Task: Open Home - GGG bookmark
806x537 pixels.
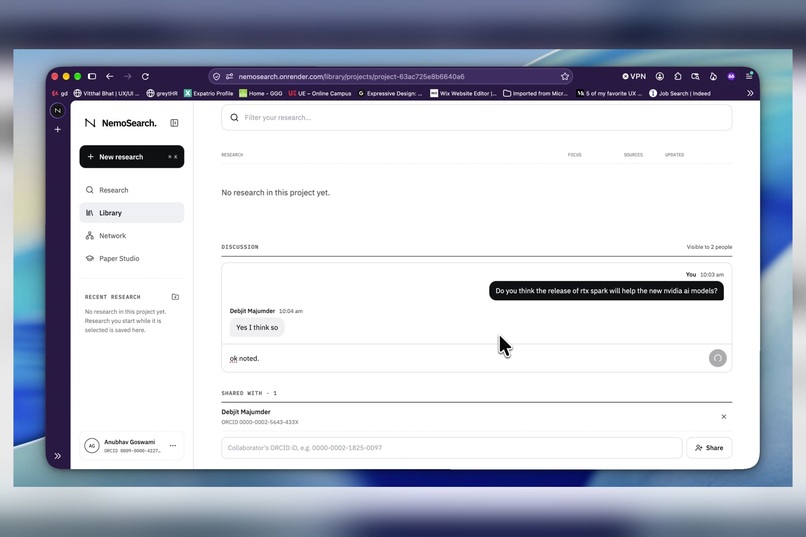Action: (x=261, y=93)
